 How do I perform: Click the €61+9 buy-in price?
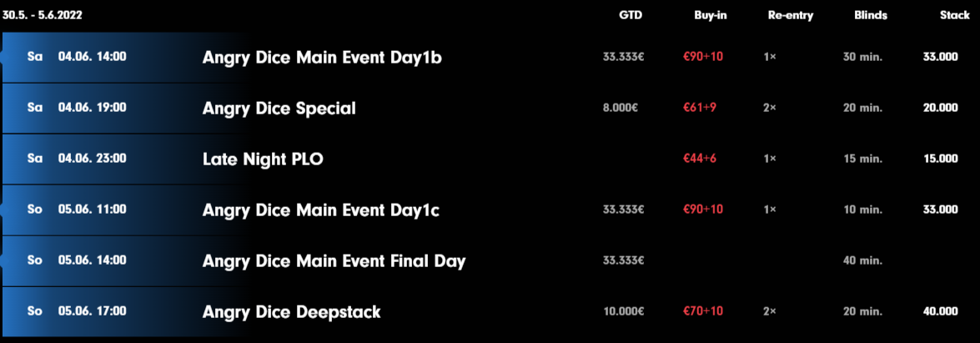pos(700,108)
